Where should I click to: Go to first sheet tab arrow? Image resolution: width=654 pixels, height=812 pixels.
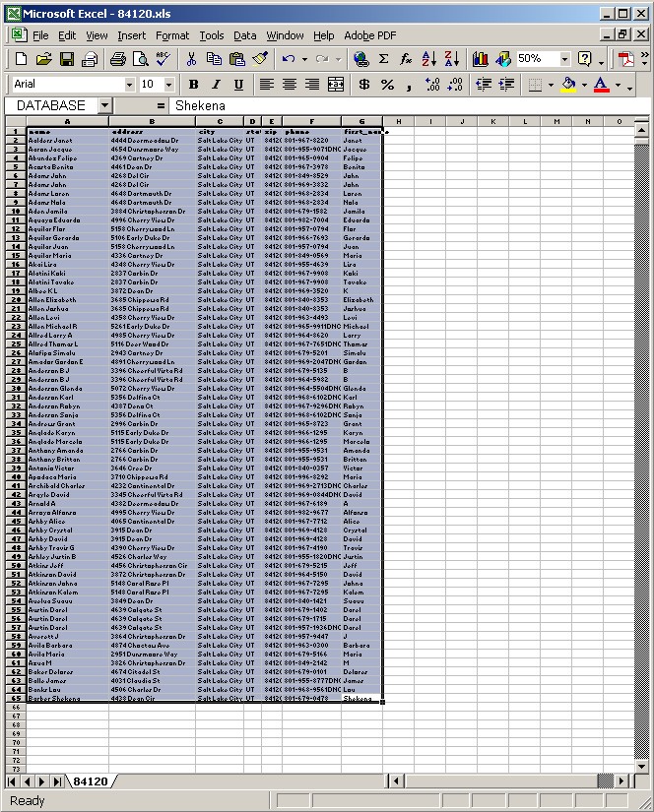13,781
